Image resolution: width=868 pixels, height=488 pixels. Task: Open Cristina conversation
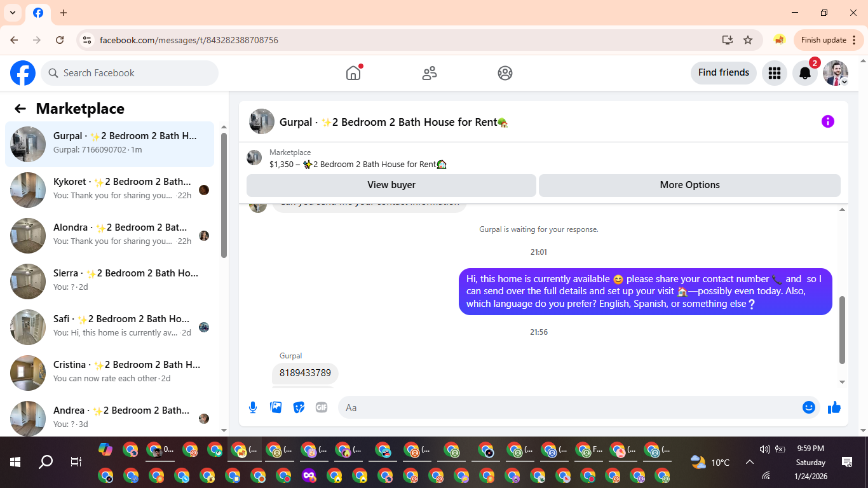point(110,373)
